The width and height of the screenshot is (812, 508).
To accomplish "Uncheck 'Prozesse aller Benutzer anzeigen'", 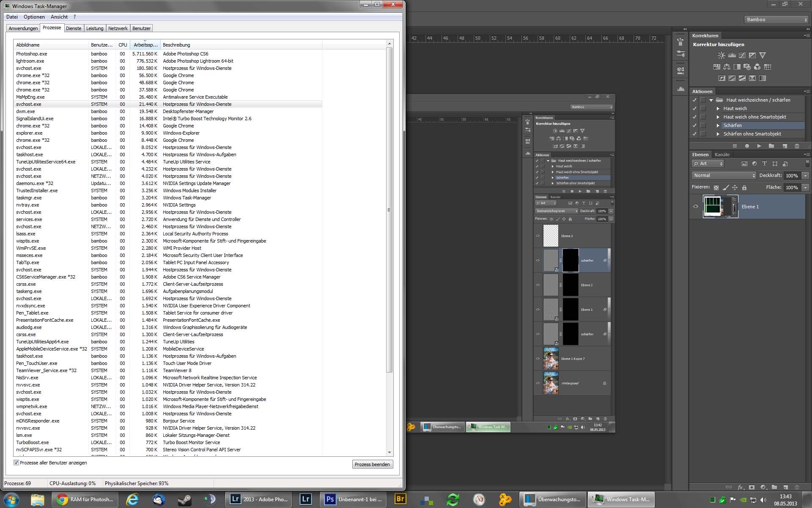I will (x=16, y=463).
